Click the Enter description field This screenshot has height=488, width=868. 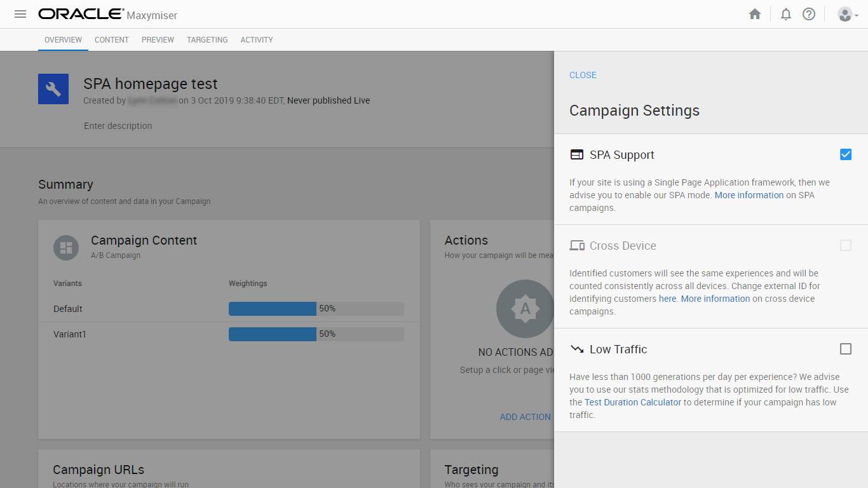pos(118,126)
